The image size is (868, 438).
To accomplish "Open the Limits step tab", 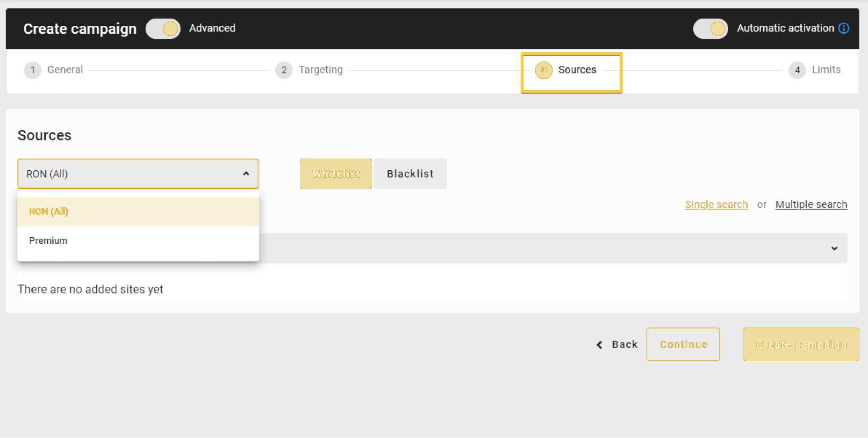I will tap(825, 70).
